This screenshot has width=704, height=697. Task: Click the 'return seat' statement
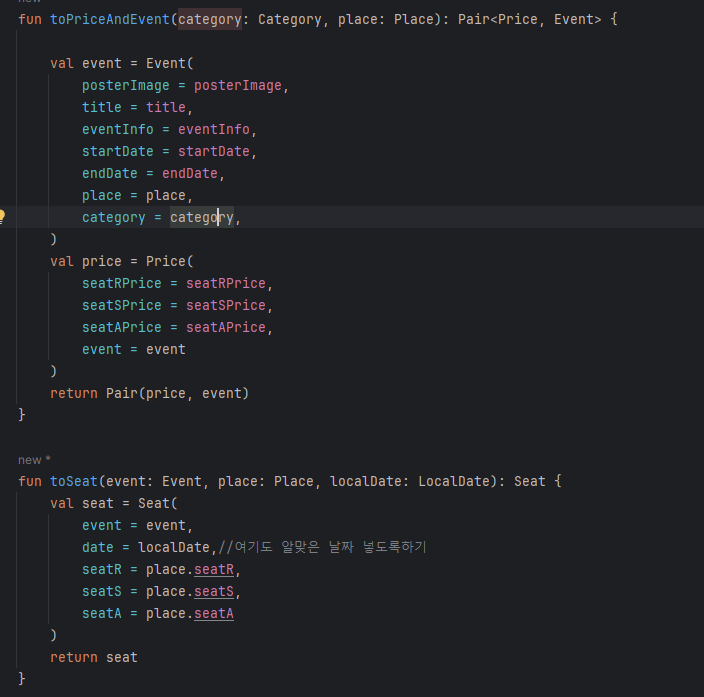coord(93,657)
